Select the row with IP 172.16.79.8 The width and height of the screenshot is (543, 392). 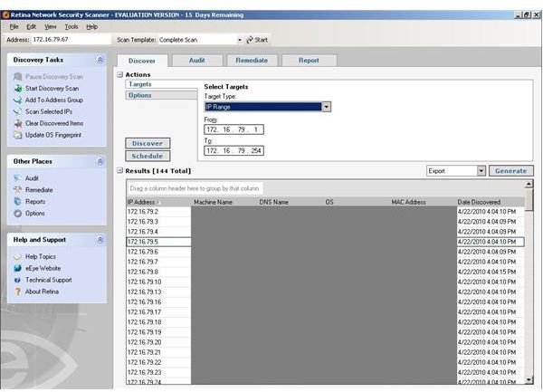326,272
